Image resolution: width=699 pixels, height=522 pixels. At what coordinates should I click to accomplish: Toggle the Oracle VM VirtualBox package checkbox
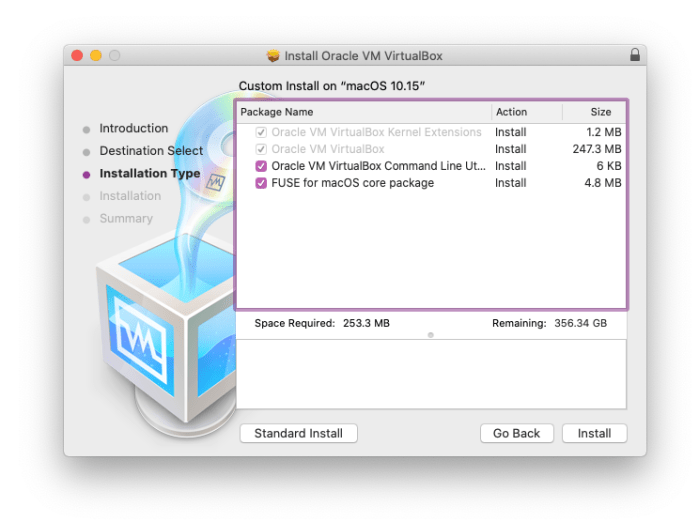pyautogui.click(x=261, y=149)
